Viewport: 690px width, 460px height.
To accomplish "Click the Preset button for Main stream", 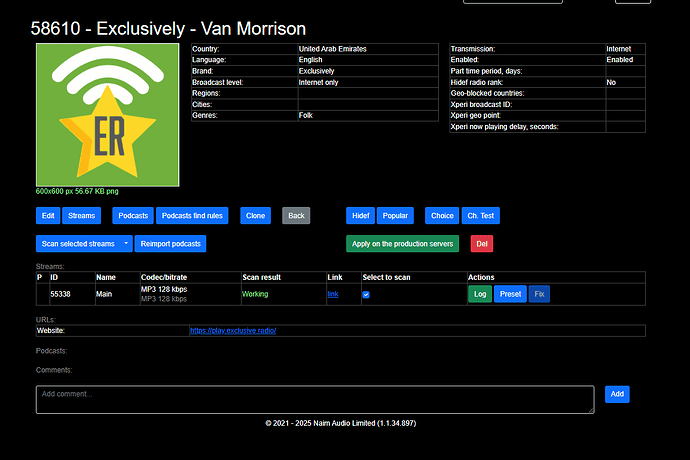I will (x=510, y=294).
